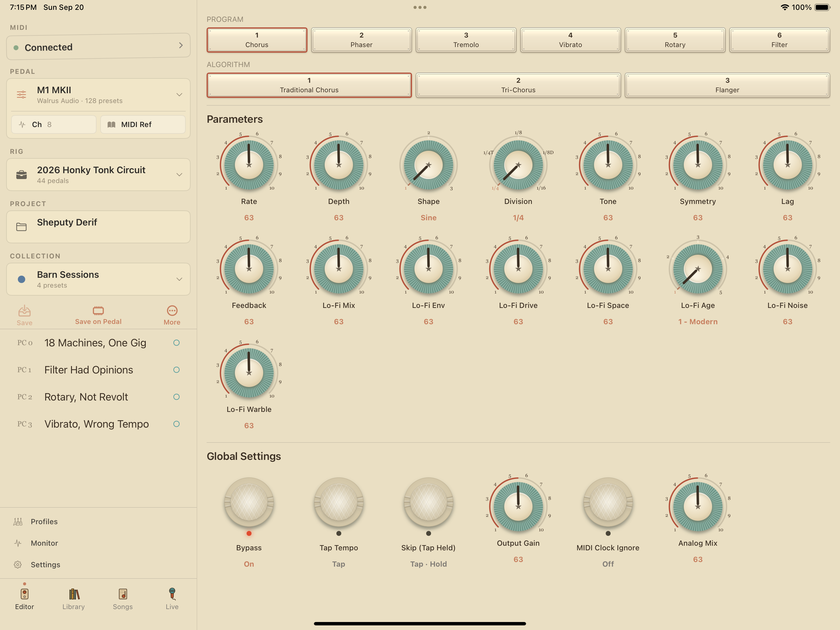Click the Save on Pedal chip icon
Viewport: 840px width, 630px height.
tap(98, 310)
